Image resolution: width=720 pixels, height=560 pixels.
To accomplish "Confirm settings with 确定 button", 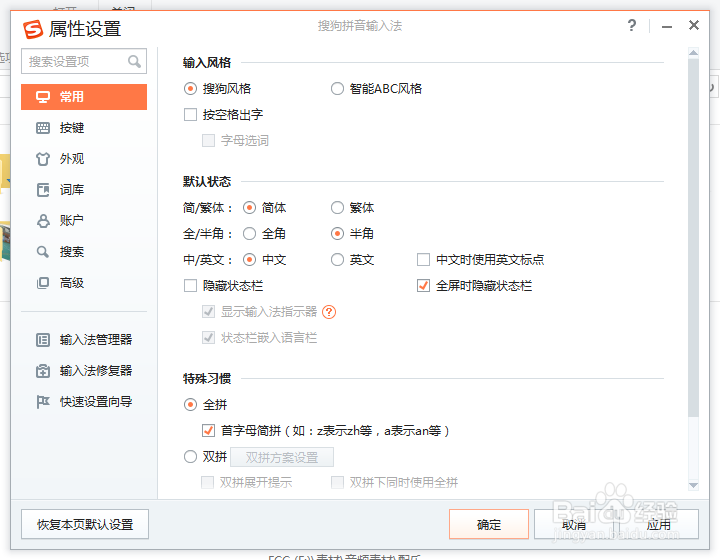I will pyautogui.click(x=489, y=524).
